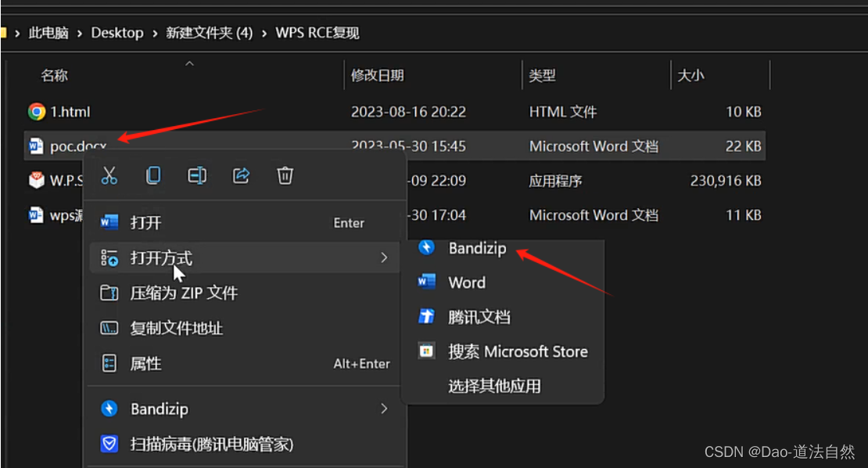Select 压缩为 ZIP 文件 menu entry
Screen dimensions: 868x468
tap(244, 293)
